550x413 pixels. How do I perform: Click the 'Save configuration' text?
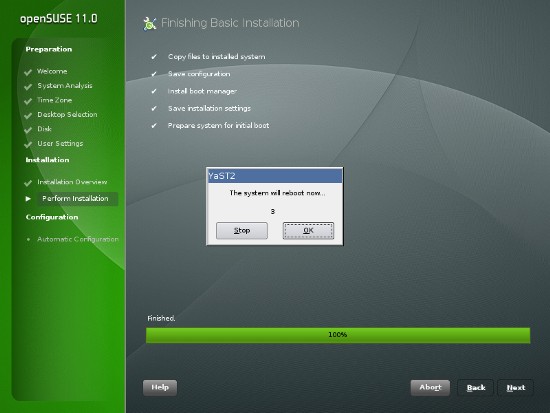199,74
